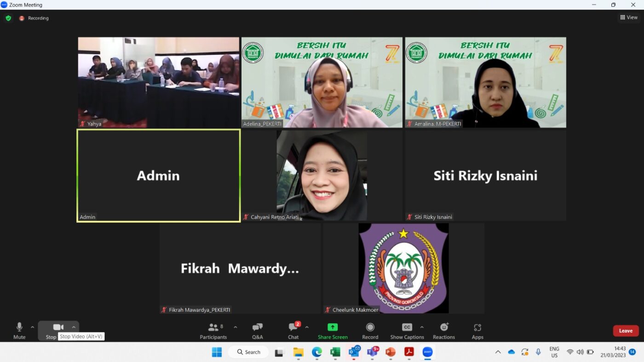
Task: Click the red Leave button
Action: [626, 331]
